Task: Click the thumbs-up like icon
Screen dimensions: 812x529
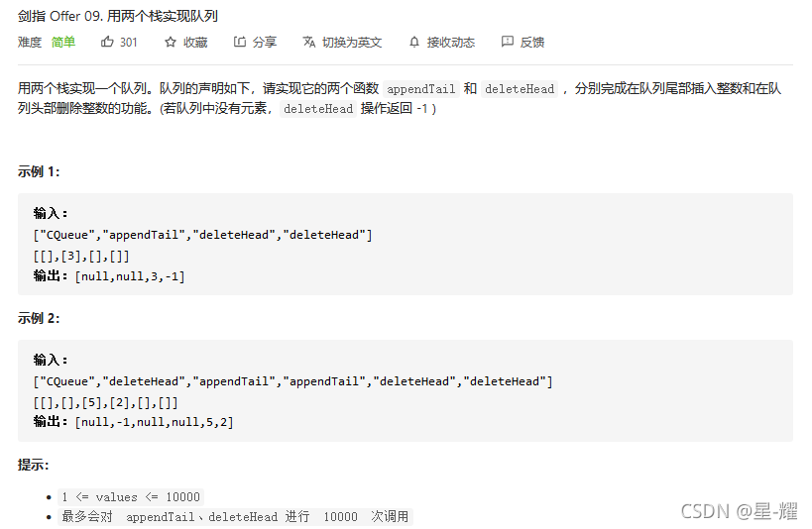Action: [107, 42]
